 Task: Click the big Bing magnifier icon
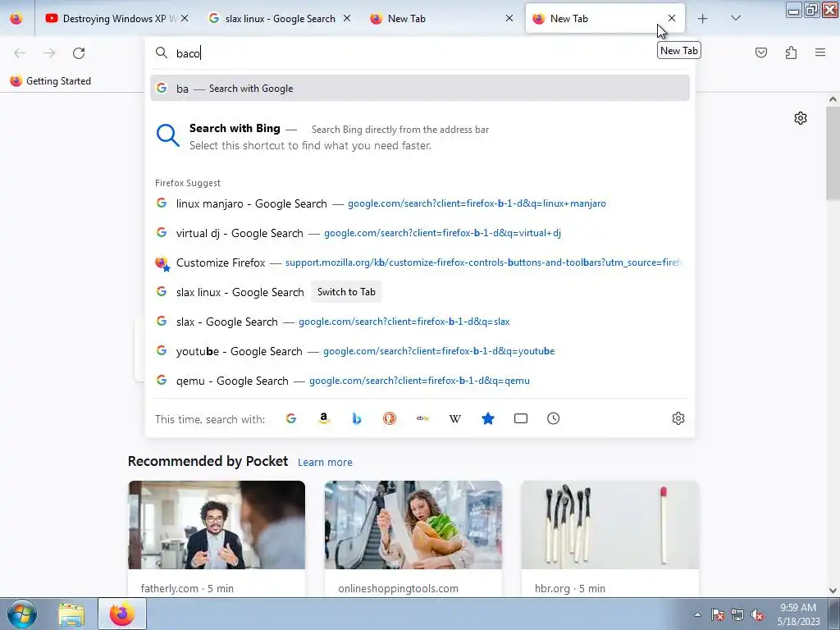167,135
